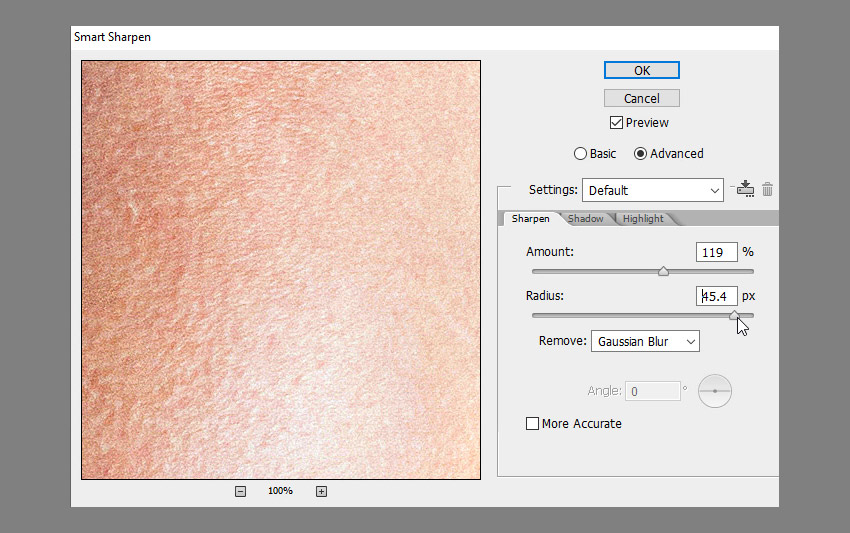Click the angle dial control

(714, 391)
